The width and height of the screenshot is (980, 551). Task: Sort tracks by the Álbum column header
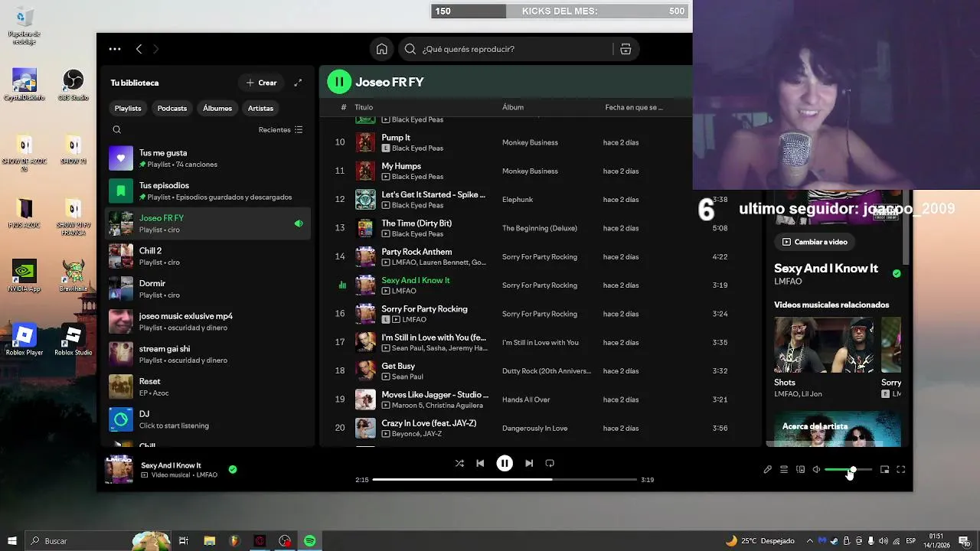[x=513, y=107]
